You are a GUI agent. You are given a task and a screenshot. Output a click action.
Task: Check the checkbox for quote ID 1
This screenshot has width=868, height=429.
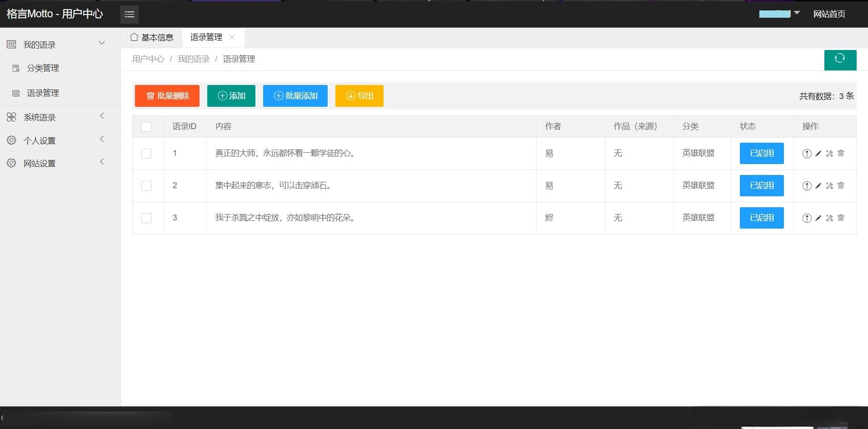(x=146, y=154)
